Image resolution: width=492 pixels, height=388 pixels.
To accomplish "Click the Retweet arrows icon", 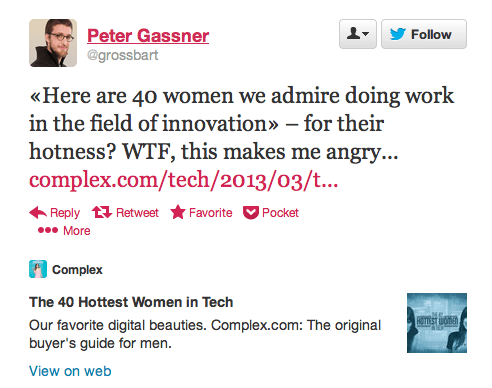I will click(x=102, y=212).
